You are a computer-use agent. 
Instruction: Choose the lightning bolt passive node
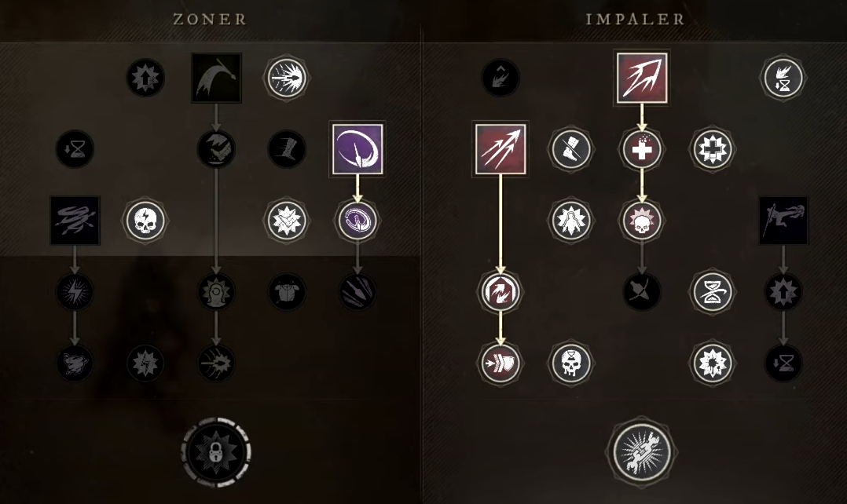tap(75, 291)
